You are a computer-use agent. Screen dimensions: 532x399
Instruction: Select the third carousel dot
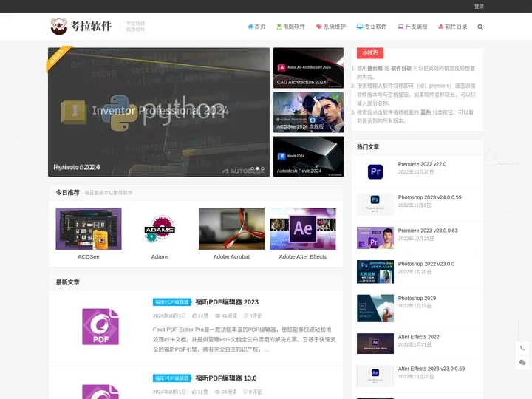coord(262,168)
